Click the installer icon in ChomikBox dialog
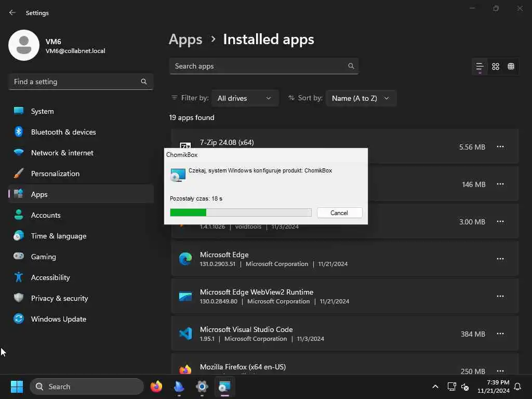Image resolution: width=532 pixels, height=399 pixels. click(178, 175)
